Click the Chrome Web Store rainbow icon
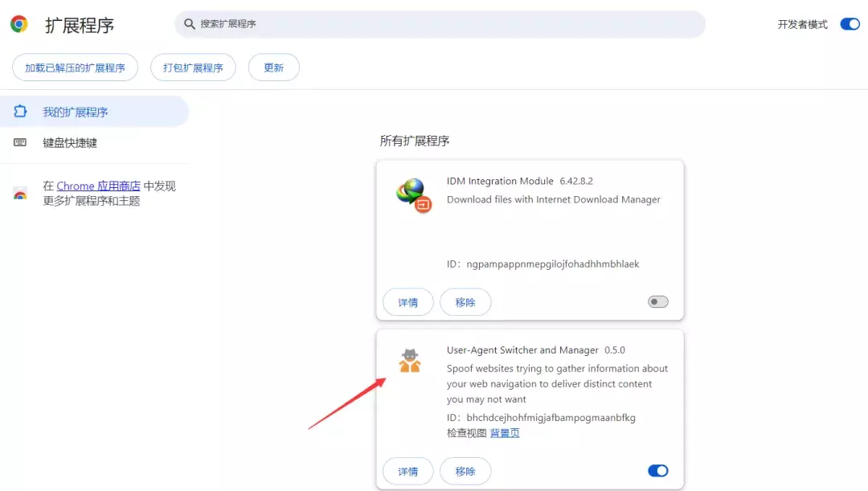 pos(20,193)
